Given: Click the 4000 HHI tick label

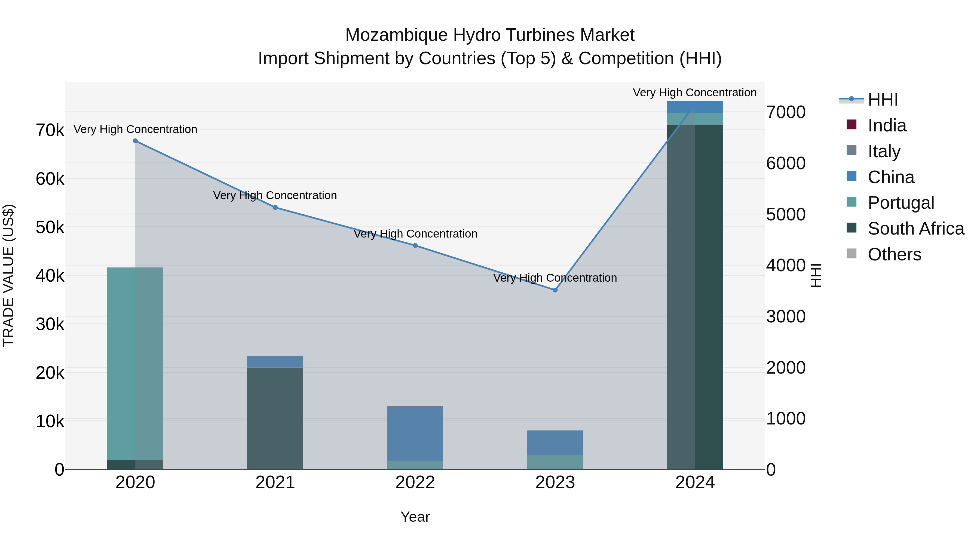Looking at the screenshot, I should click(786, 265).
